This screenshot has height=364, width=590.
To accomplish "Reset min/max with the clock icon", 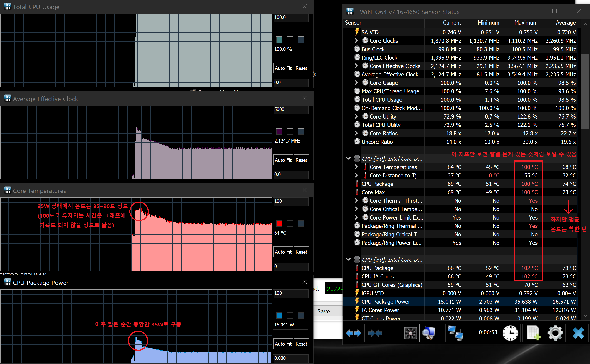I will [510, 334].
